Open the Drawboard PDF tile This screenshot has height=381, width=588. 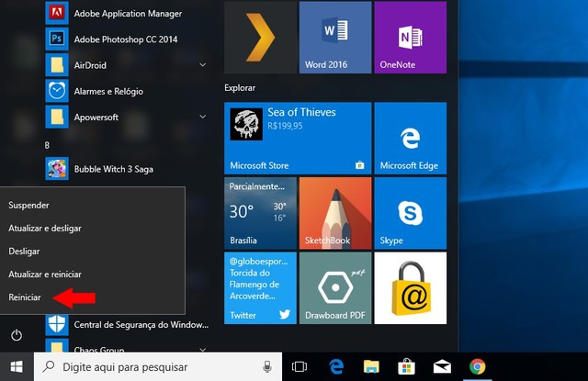(x=335, y=288)
